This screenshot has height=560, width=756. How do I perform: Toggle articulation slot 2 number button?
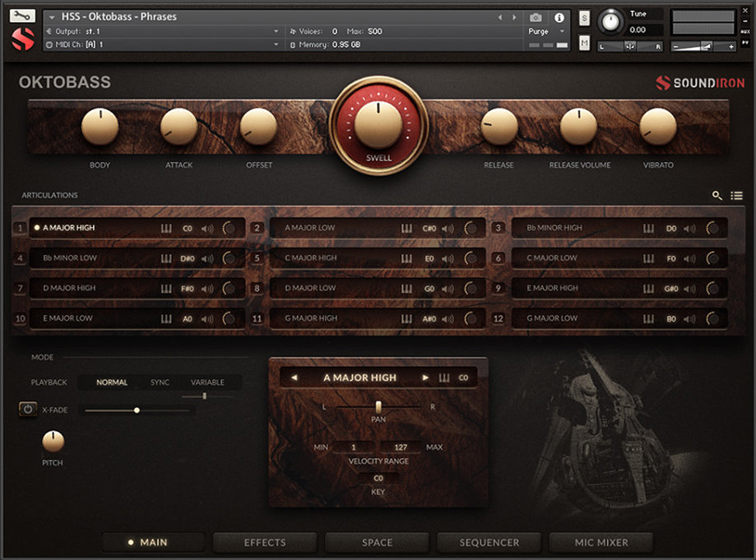click(257, 228)
